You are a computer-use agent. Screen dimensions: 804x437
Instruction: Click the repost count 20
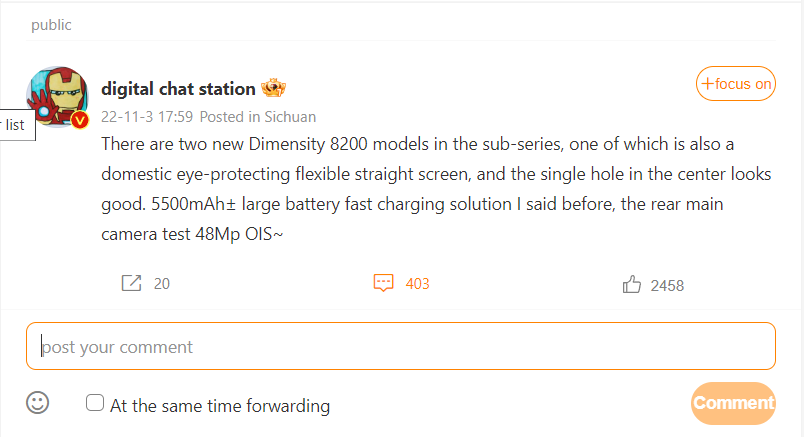pyautogui.click(x=162, y=284)
